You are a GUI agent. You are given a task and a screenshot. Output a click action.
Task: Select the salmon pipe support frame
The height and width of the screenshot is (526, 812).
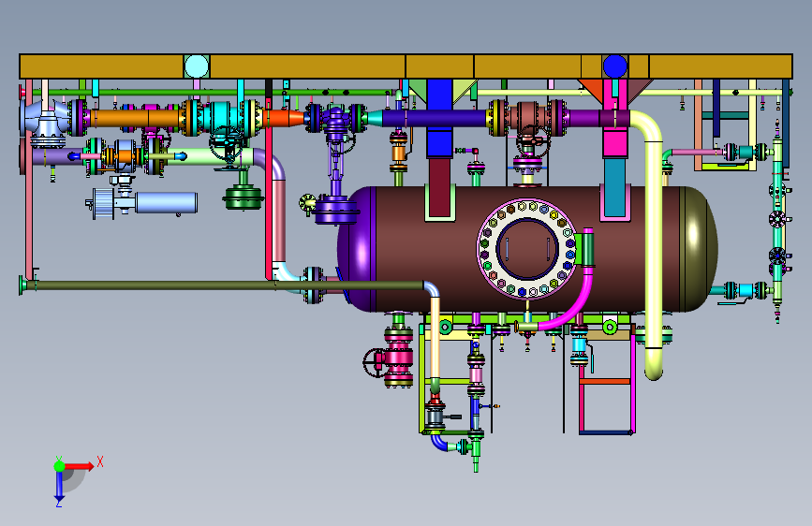tap(699, 124)
